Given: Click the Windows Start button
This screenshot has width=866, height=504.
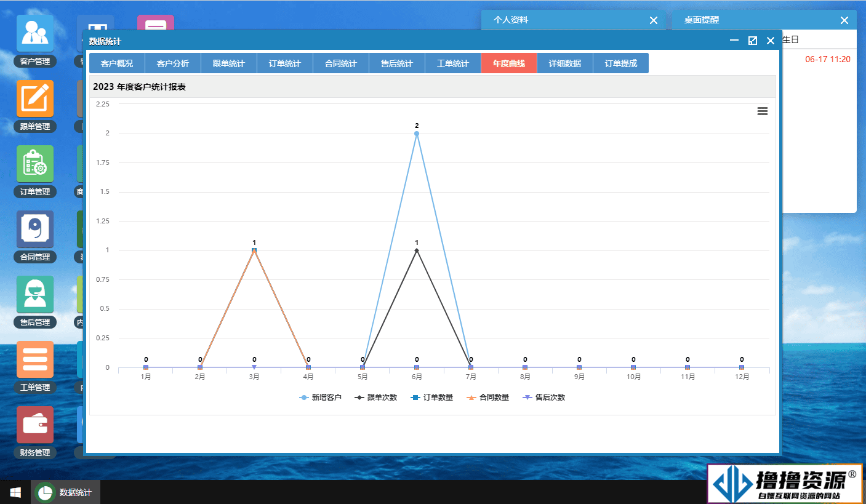Looking at the screenshot, I should point(15,492).
